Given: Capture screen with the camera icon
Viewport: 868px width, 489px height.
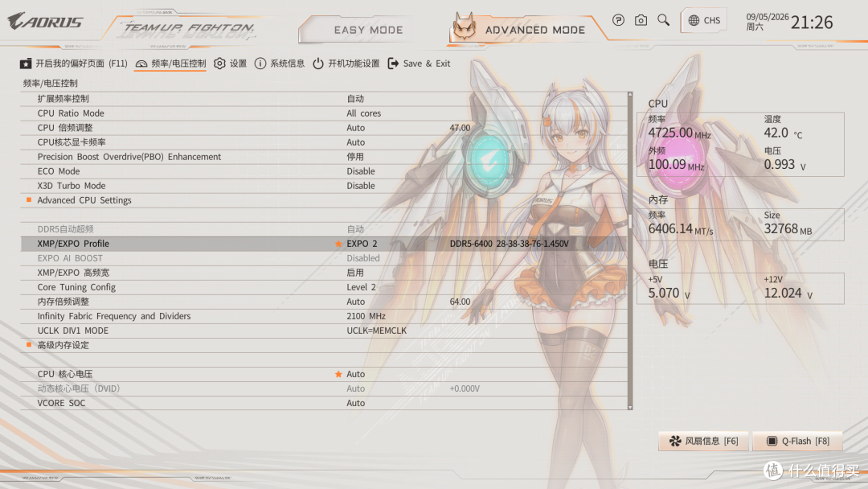Looking at the screenshot, I should (641, 20).
